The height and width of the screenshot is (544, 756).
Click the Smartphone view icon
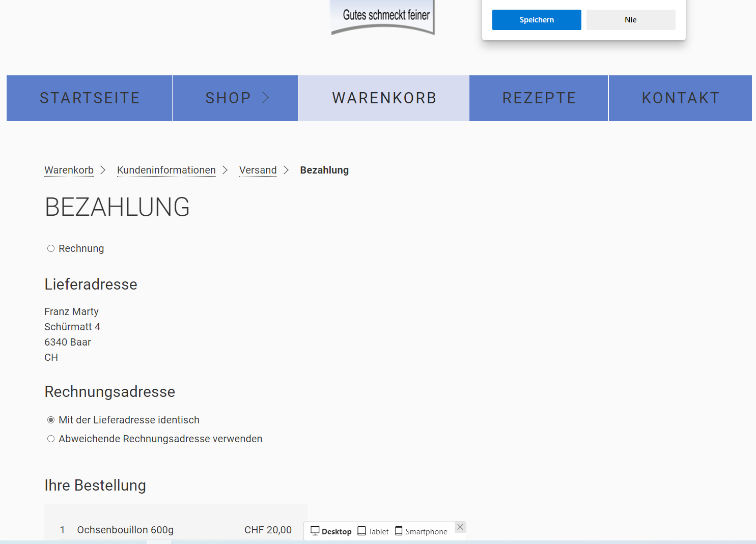399,531
